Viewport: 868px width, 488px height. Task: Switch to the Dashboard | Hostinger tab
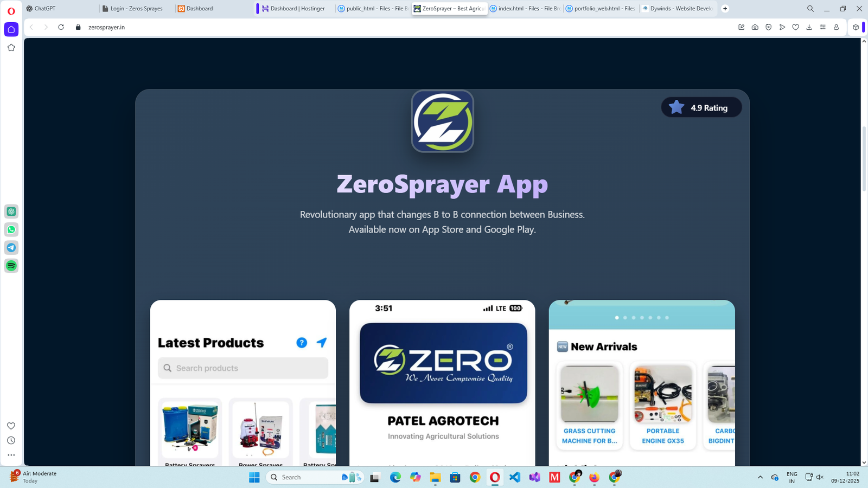tap(293, 9)
